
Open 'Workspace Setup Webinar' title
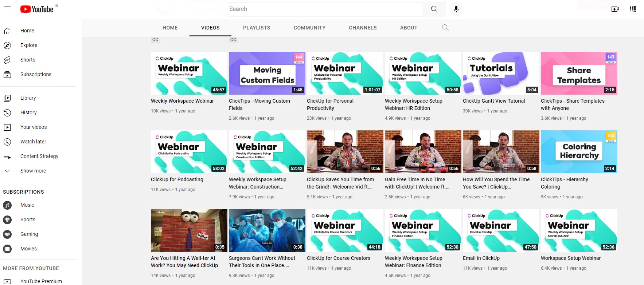pyautogui.click(x=571, y=258)
